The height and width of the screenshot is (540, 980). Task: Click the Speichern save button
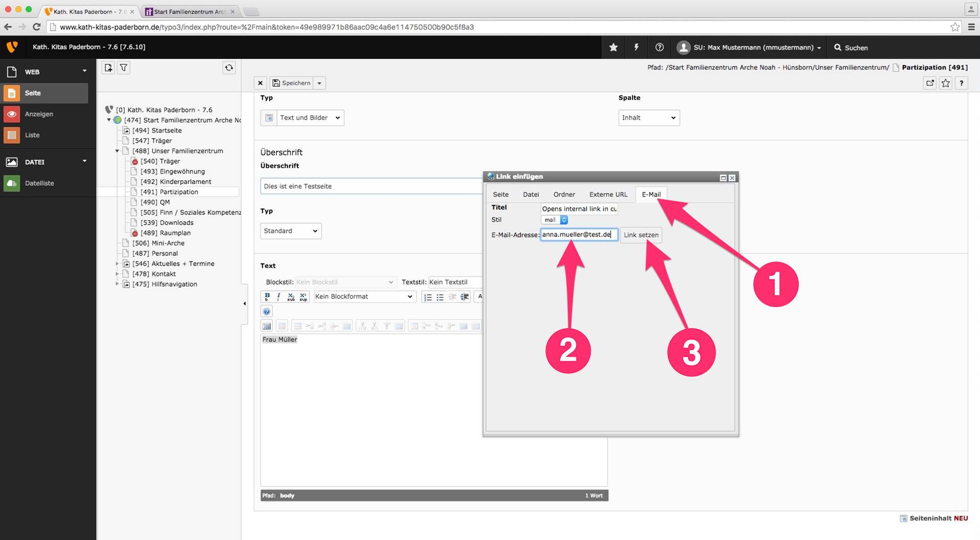coord(292,83)
